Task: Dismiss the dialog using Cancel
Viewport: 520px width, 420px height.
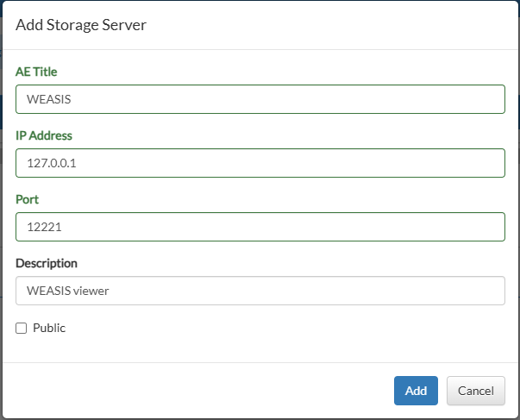Action: 475,391
